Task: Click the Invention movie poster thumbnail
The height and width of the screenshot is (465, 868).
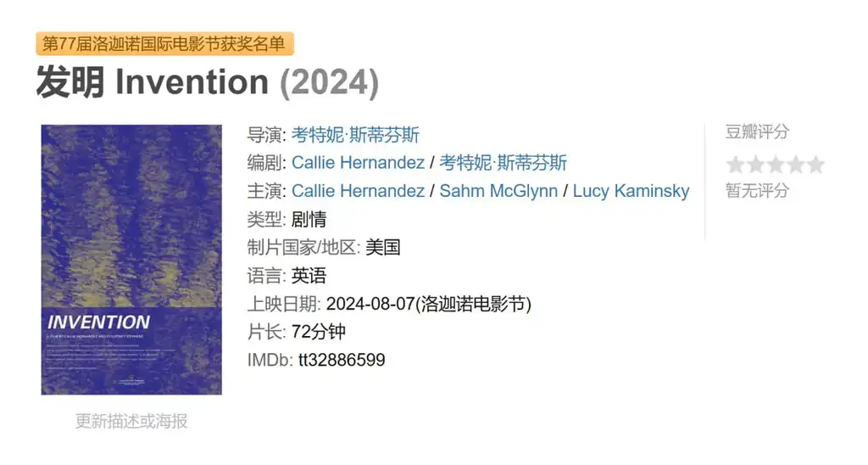Action: (131, 260)
